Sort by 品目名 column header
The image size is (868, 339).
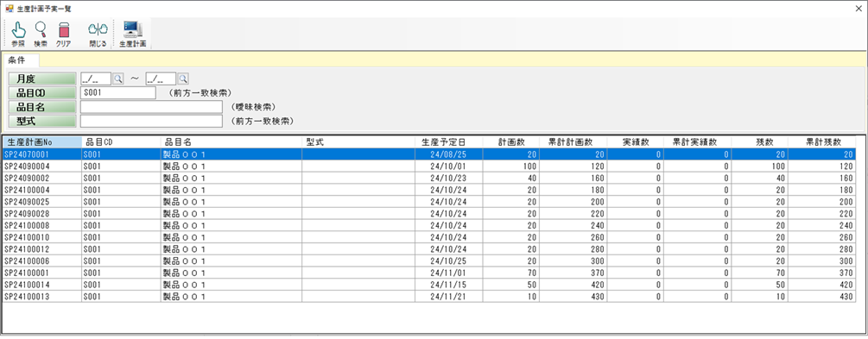point(231,142)
